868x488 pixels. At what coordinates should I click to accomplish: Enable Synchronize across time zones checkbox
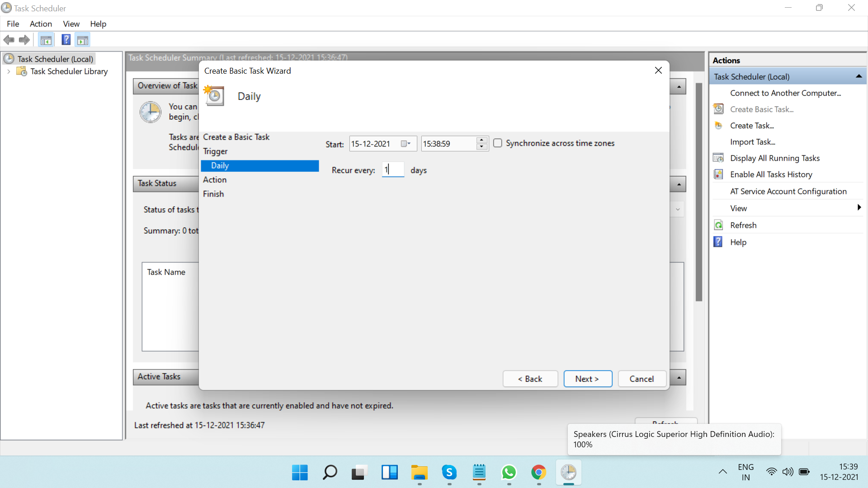coord(498,143)
